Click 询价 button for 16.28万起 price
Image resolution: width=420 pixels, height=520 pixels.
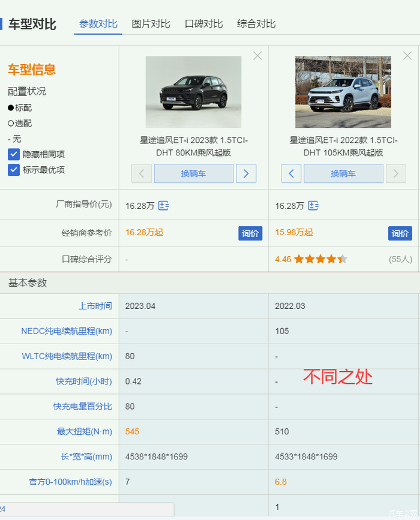point(250,233)
